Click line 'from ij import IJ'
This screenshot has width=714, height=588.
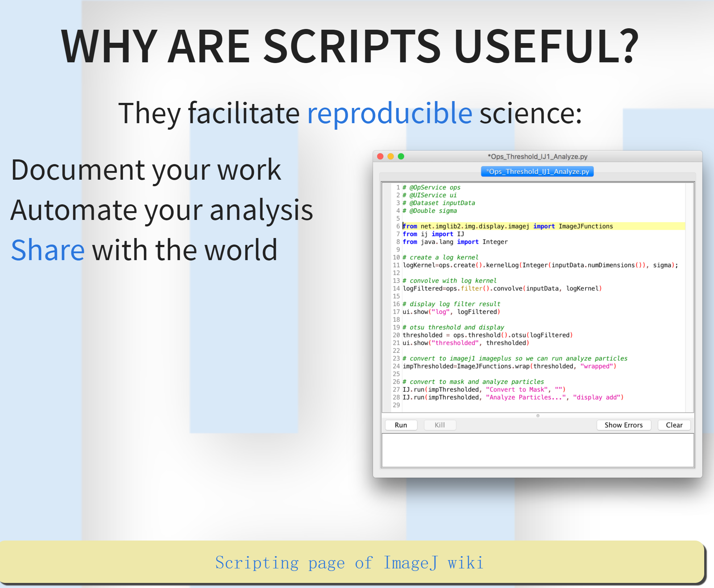point(433,234)
